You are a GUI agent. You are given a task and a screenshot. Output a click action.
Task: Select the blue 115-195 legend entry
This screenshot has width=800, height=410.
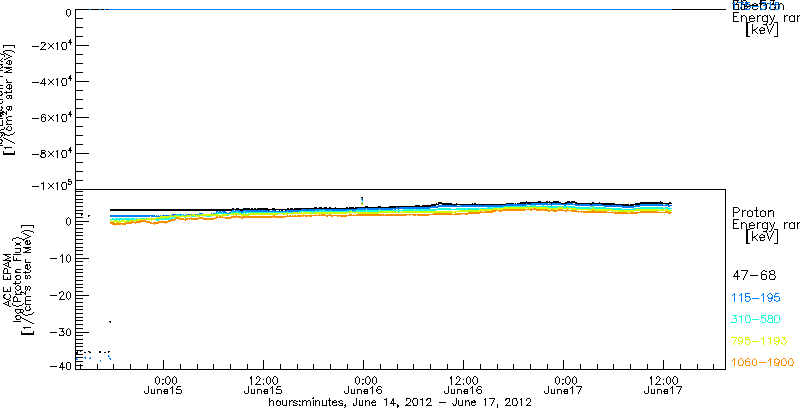click(756, 298)
